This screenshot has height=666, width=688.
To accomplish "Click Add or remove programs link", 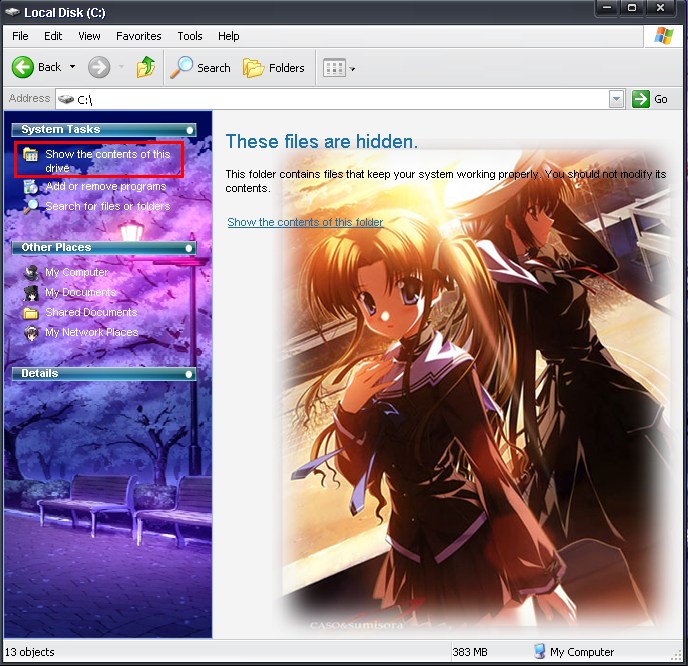I will (106, 186).
